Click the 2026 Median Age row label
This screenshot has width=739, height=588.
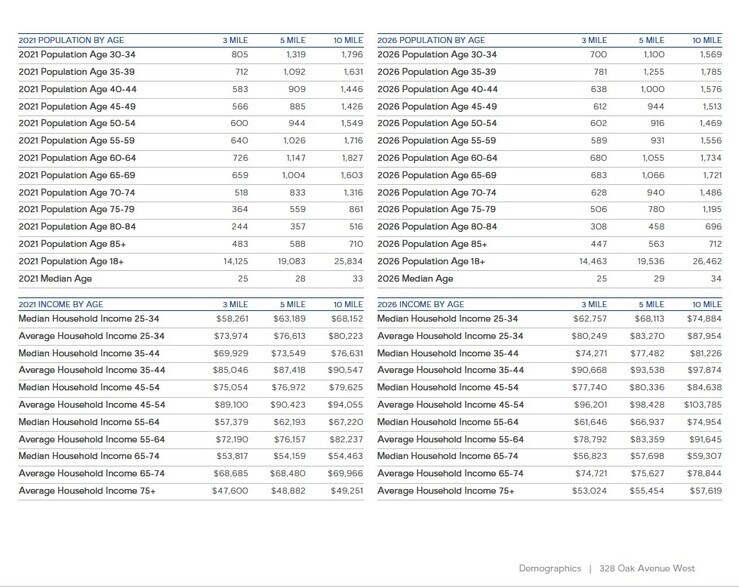[x=415, y=278]
